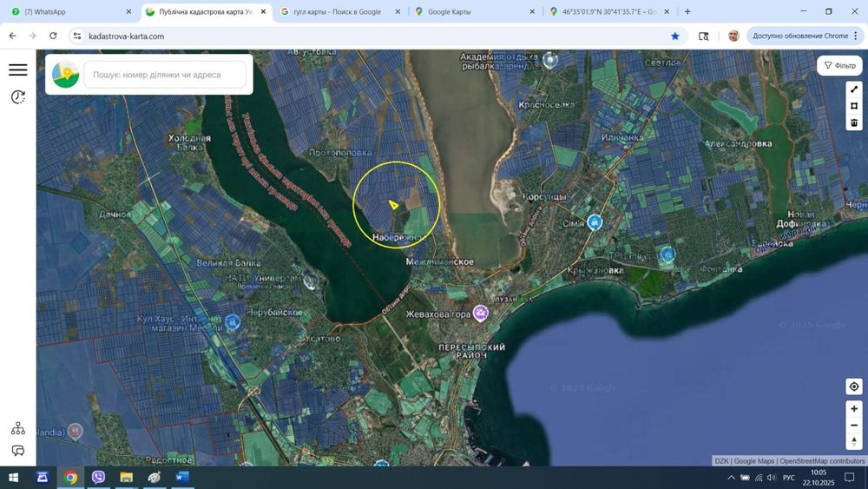
Task: Switch input language РУС in tray
Action: point(789,478)
